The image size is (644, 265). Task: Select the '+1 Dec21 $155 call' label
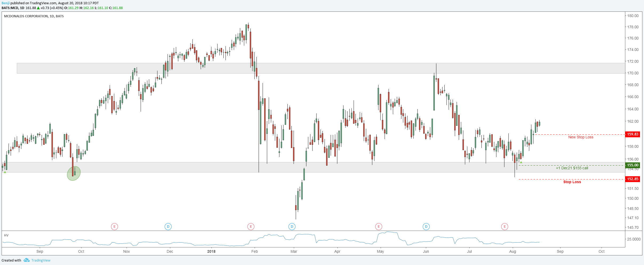point(572,168)
